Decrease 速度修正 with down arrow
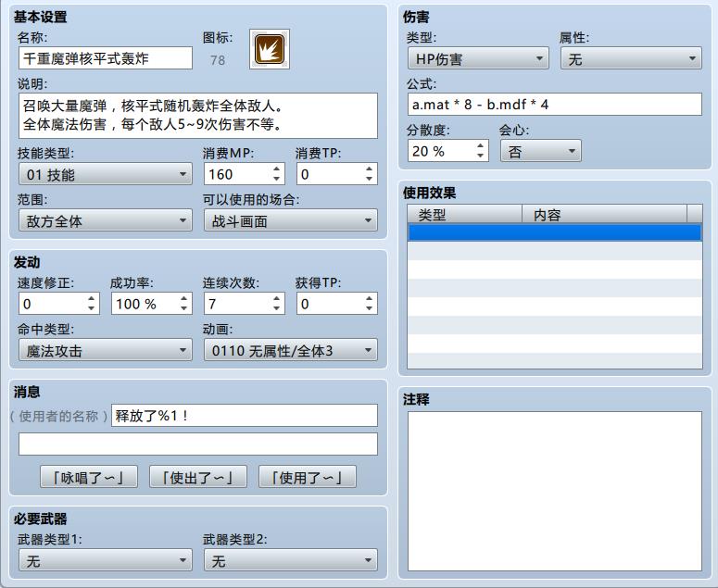This screenshot has width=718, height=588. [91, 308]
